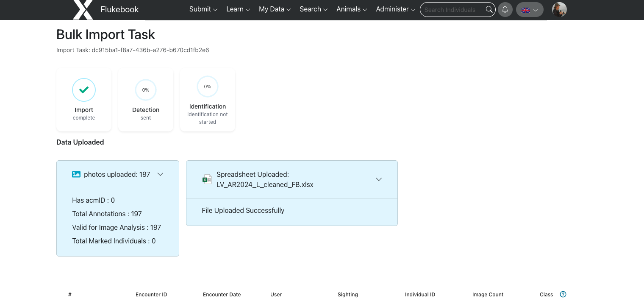Click the Flukebook home link
Image resolution: width=644 pixels, height=304 pixels.
click(119, 9)
